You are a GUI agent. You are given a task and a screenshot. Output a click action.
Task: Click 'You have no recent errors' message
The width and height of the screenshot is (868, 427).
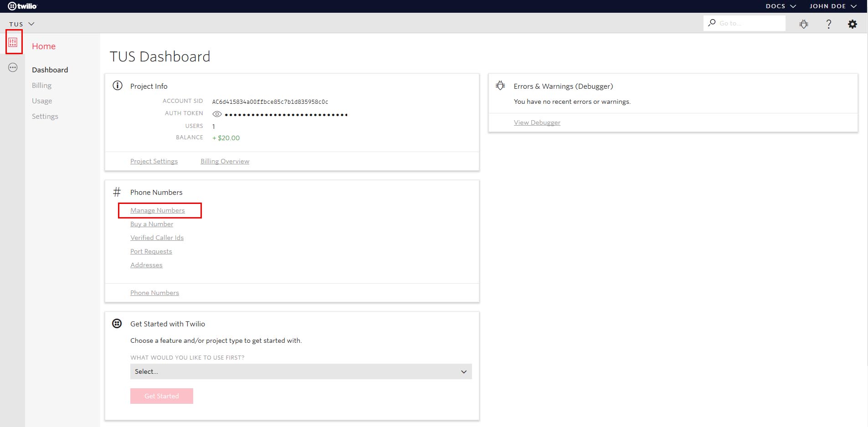pyautogui.click(x=572, y=102)
